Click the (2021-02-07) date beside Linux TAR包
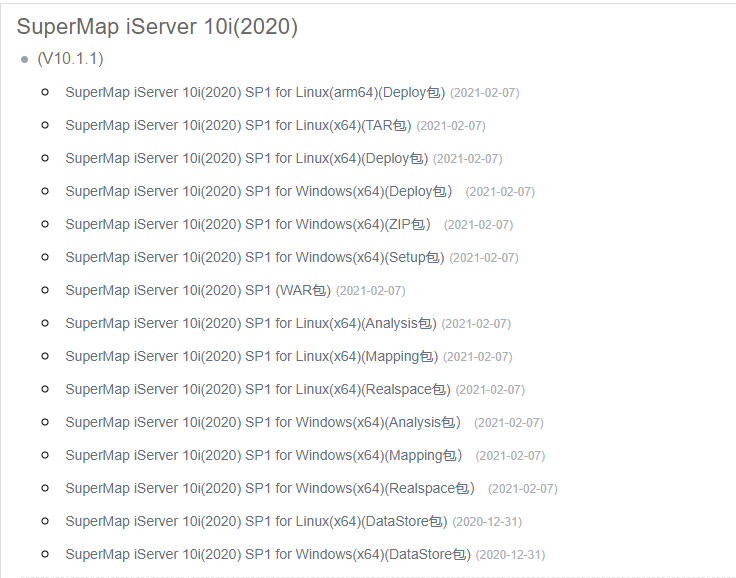736x578 pixels. click(451, 126)
